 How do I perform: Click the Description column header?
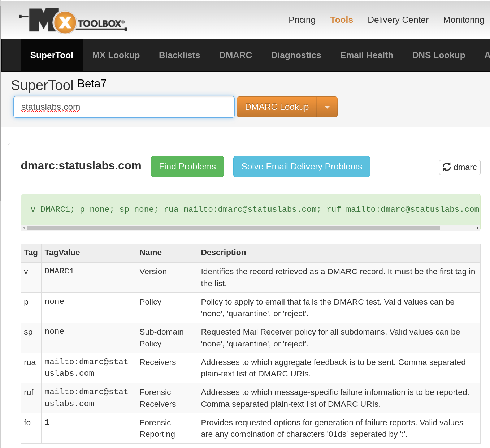[x=339, y=253]
